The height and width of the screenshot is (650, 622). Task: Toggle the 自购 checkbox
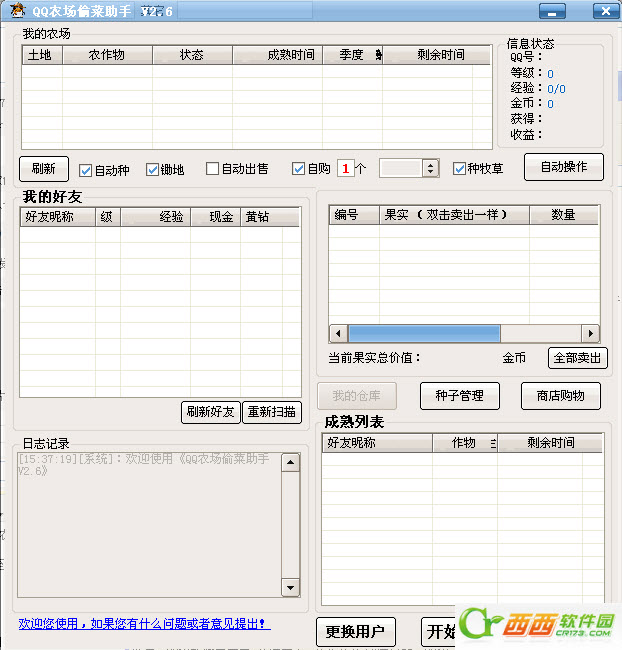(298, 168)
